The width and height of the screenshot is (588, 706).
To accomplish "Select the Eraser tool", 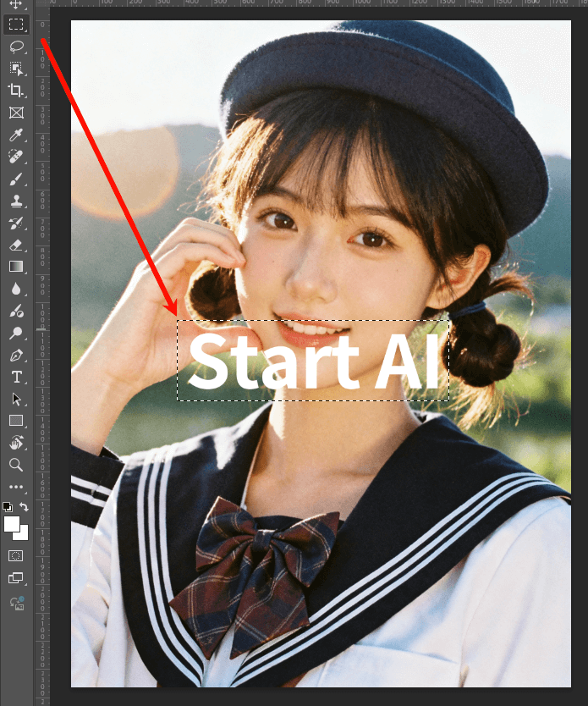I will (15, 245).
